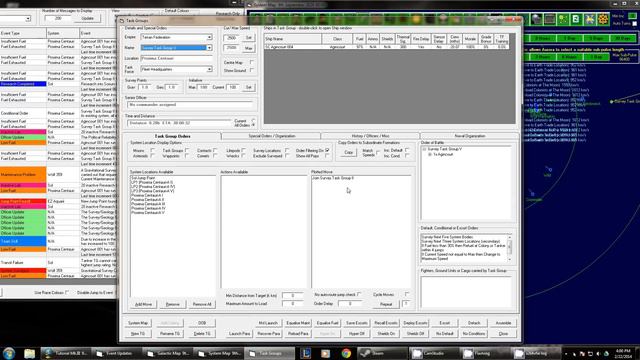Select the orange Maintenance Problem event row
This screenshot has width=640, height=360.
[x=58, y=174]
